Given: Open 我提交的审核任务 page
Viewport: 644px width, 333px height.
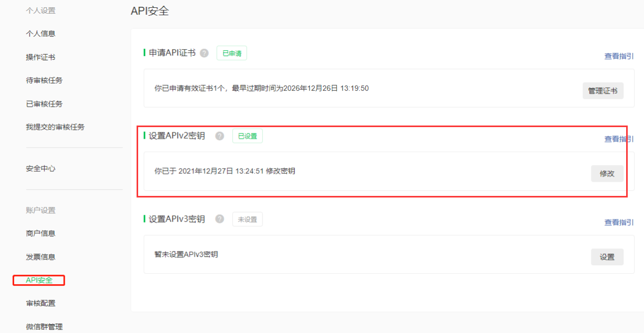Looking at the screenshot, I should pos(55,127).
